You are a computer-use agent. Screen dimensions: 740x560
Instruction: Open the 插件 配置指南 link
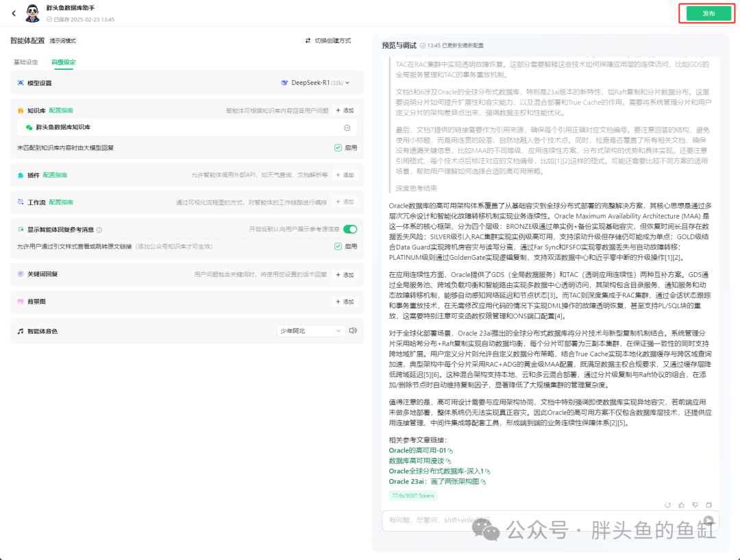tap(56, 175)
